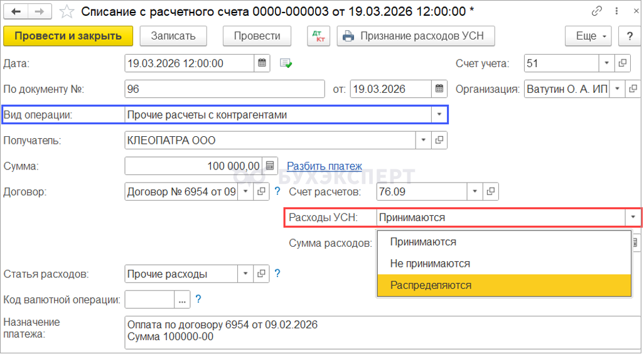Screen dimensions: 644x354
Task: Expand Договор dropdown
Action: point(245,191)
